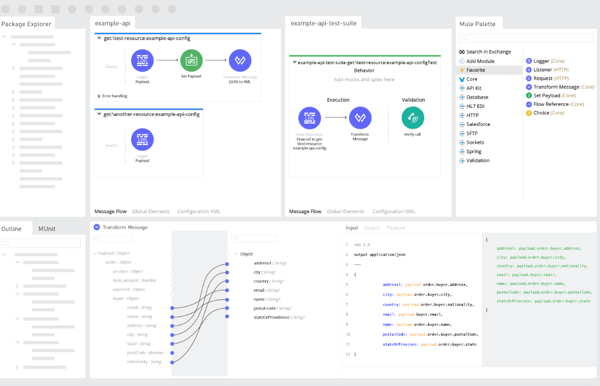Select the SFTP module

point(468,133)
